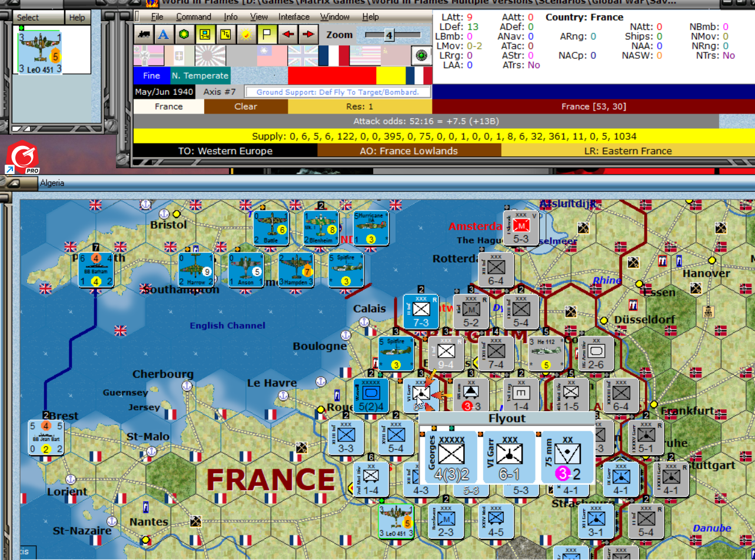Open the File menu

(157, 16)
